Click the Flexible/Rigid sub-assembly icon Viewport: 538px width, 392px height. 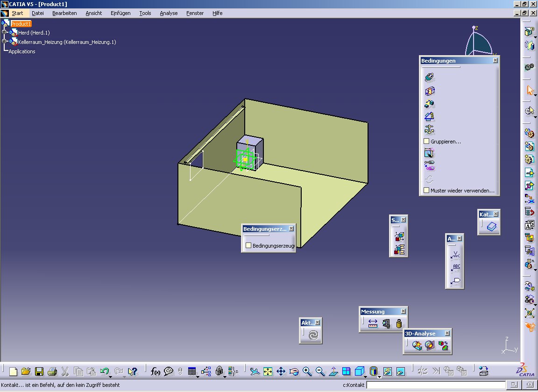point(429,166)
